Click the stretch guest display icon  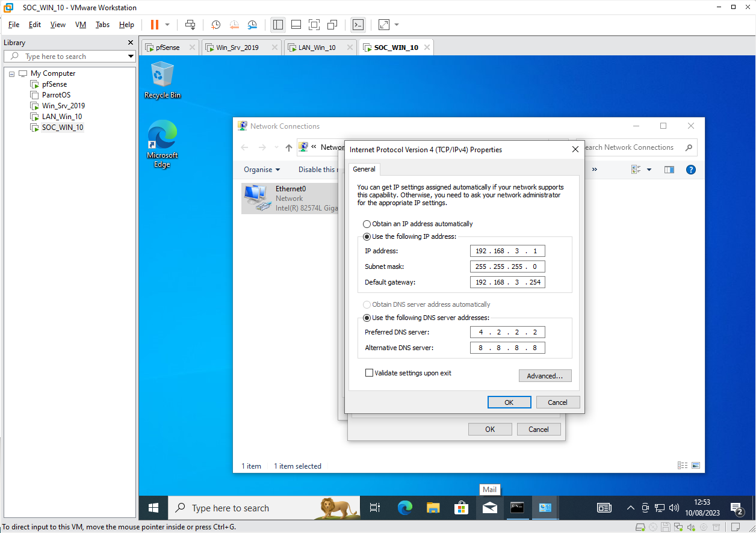(383, 25)
